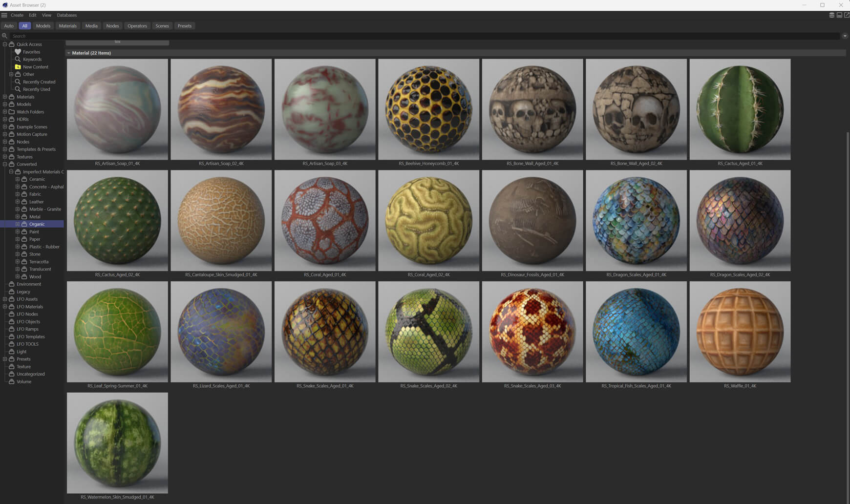This screenshot has width=850, height=504.
Task: Toggle the Auto filter button
Action: point(9,26)
